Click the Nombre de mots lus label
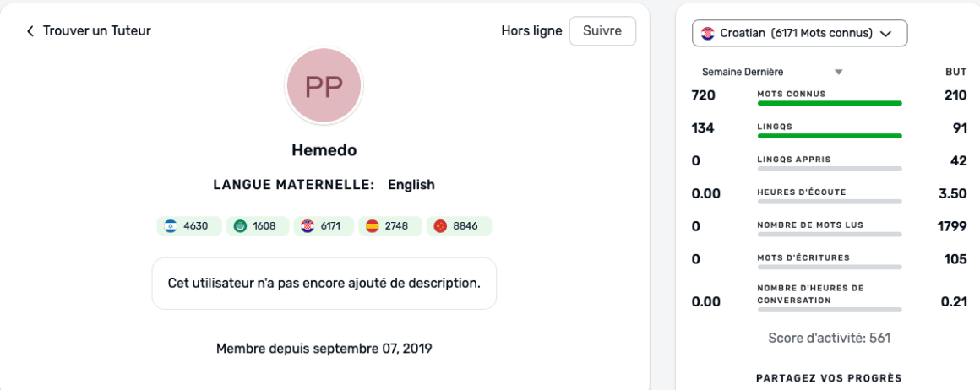 810,225
